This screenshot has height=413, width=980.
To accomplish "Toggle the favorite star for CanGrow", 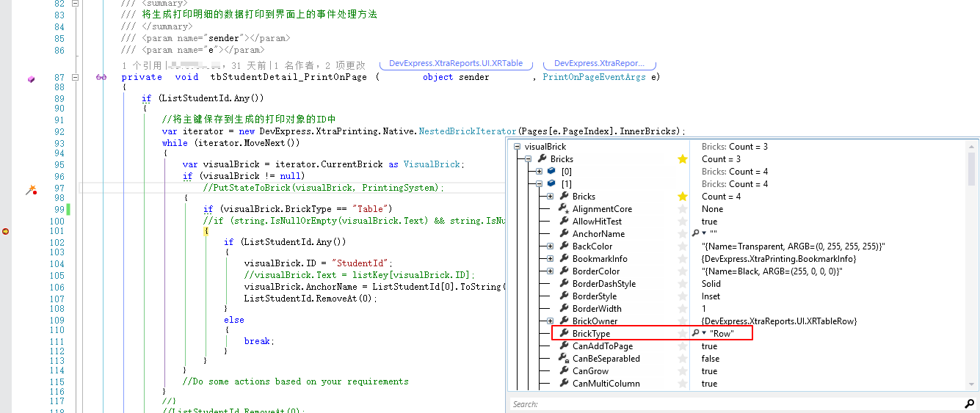I will (683, 371).
